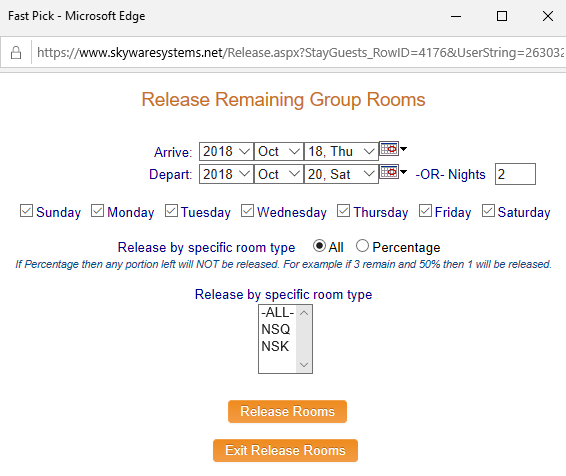Maximize the Fast Pick window

tap(502, 16)
